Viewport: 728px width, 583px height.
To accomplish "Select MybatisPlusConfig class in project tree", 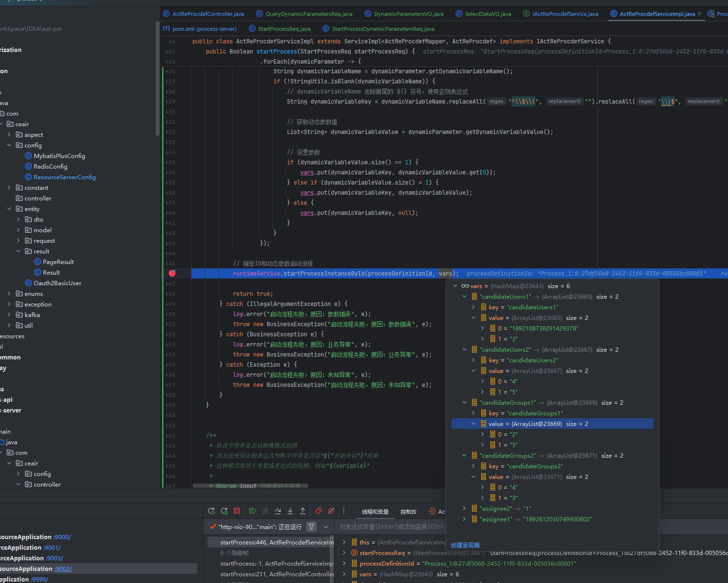I will point(59,156).
